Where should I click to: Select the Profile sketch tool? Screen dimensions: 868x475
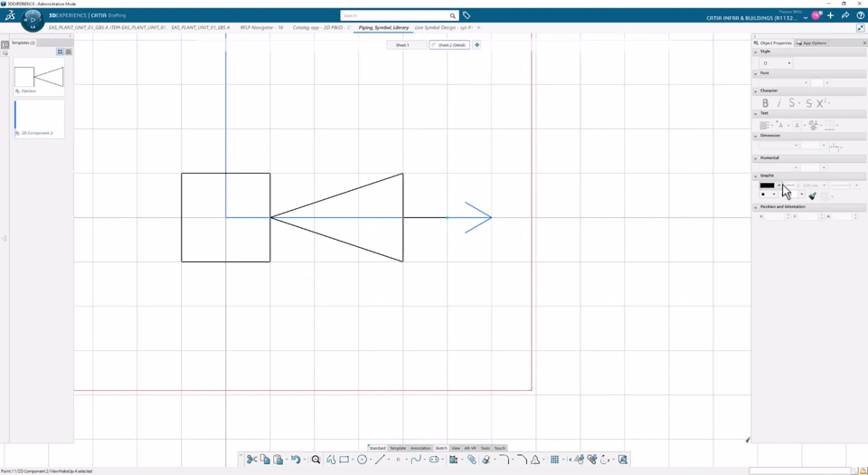point(331,460)
